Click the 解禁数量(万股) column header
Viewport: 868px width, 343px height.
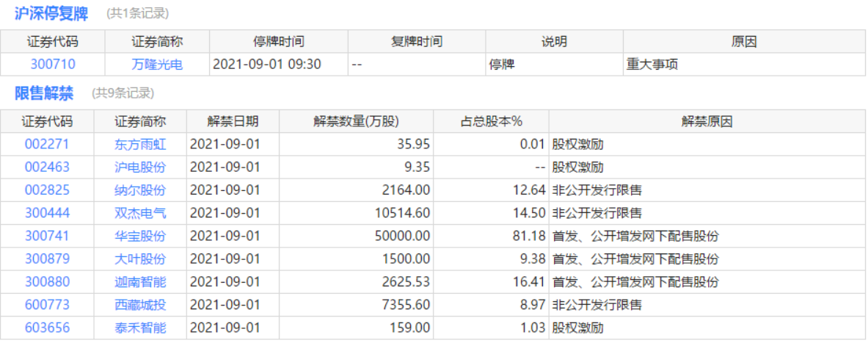pos(356,122)
